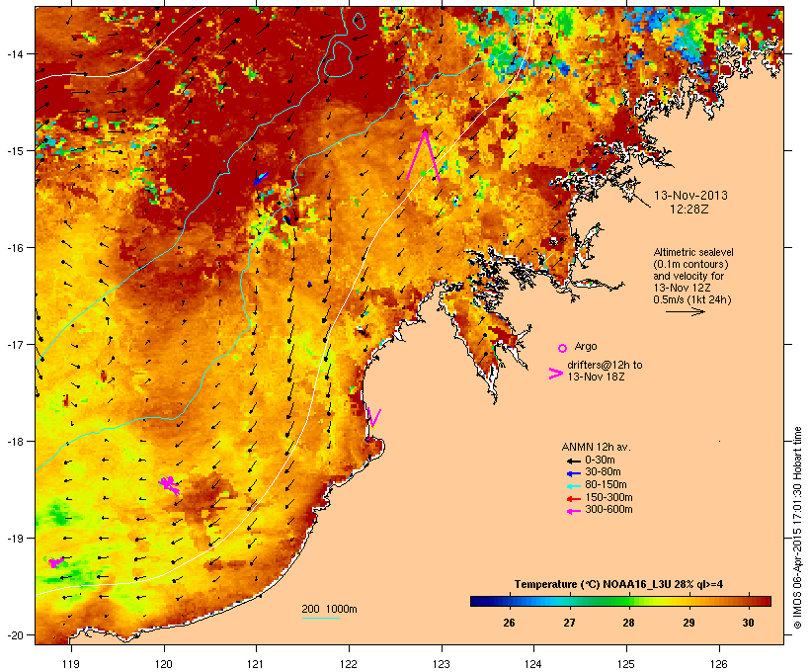
Task: Click the magenta mooring marker near 119E 19.3S
Action: coord(54,562)
